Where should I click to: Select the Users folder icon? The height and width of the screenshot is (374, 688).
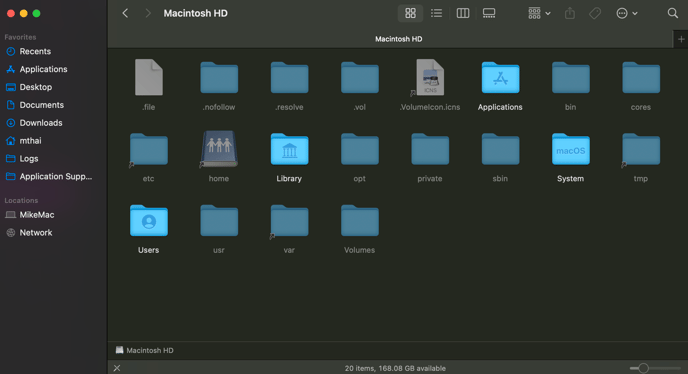point(149,221)
